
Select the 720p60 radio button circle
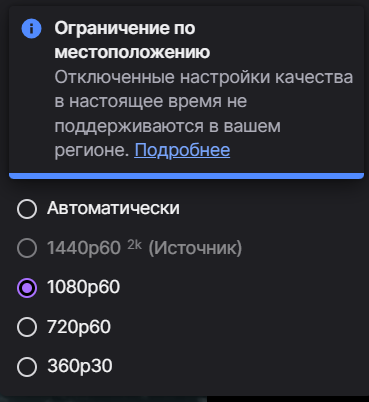click(x=27, y=327)
